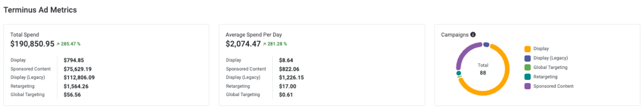The height and width of the screenshot is (110, 644).
Task: Click the Campaigns info icon
Action: coord(473,35)
